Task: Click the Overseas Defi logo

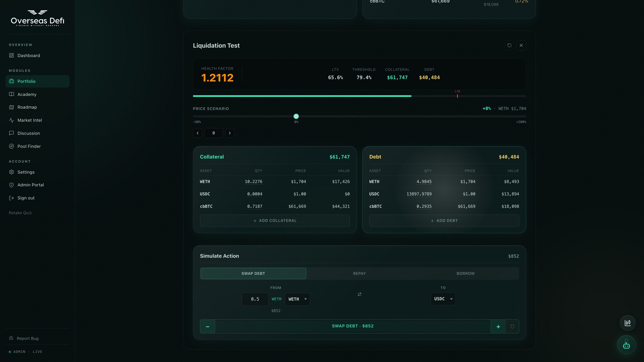Action: coord(37,18)
